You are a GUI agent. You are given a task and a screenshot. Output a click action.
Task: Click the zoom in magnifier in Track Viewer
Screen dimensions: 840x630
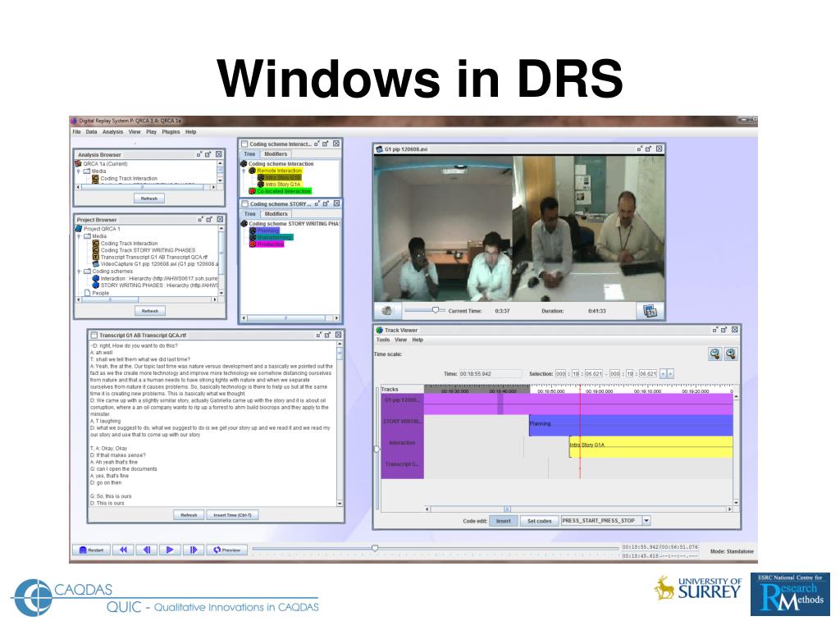click(731, 354)
